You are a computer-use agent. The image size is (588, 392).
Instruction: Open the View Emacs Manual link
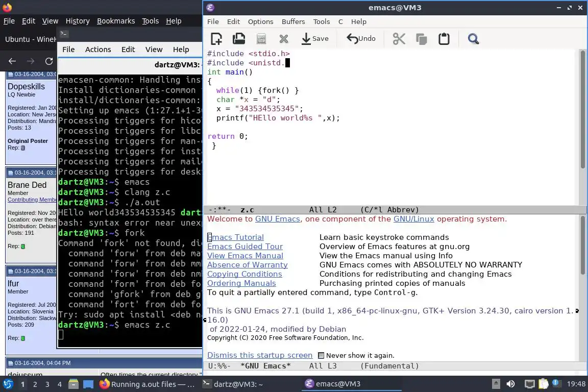[x=245, y=256]
